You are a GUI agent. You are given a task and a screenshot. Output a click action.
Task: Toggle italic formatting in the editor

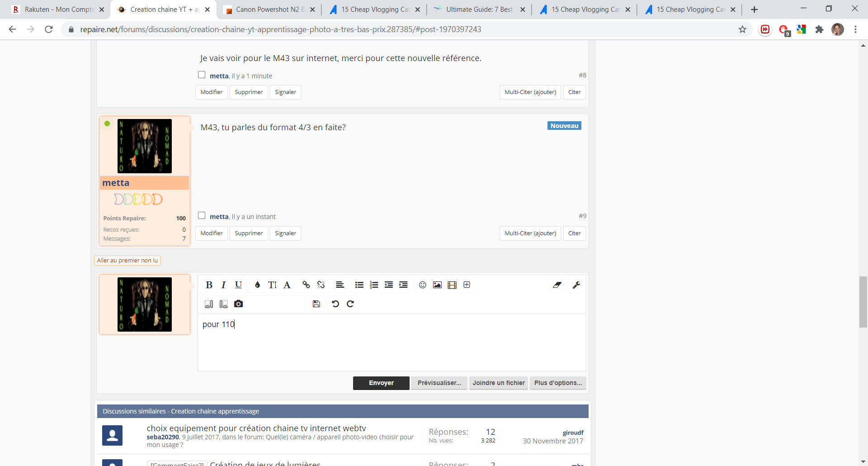point(223,285)
